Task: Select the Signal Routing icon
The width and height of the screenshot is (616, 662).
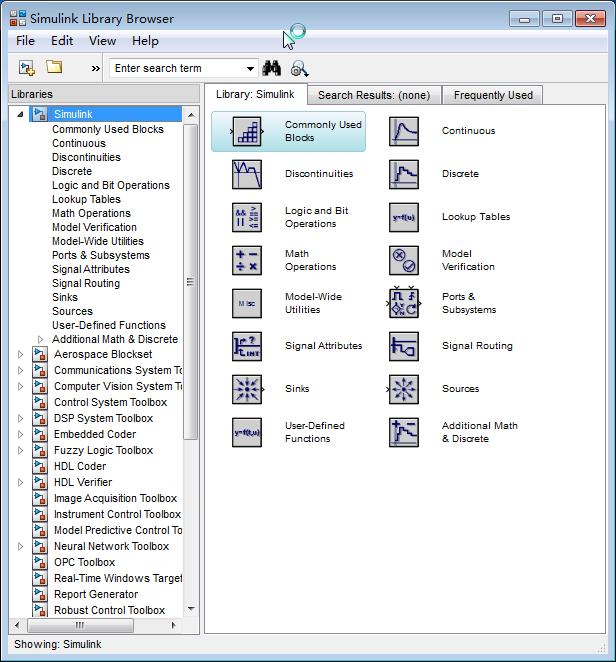Action: click(404, 347)
